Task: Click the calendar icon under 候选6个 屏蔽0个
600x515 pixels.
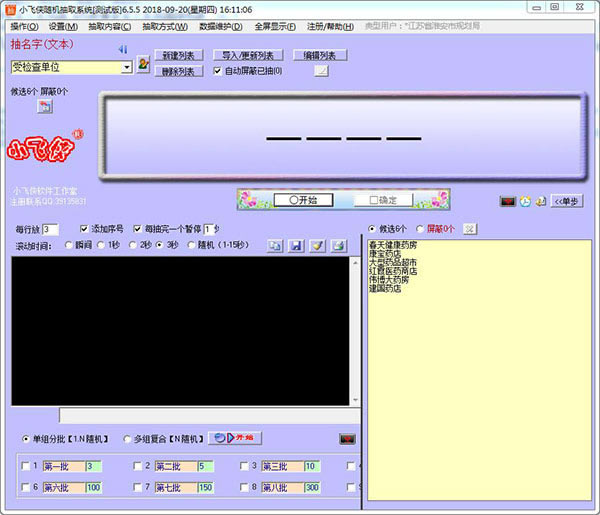Action: pyautogui.click(x=45, y=106)
